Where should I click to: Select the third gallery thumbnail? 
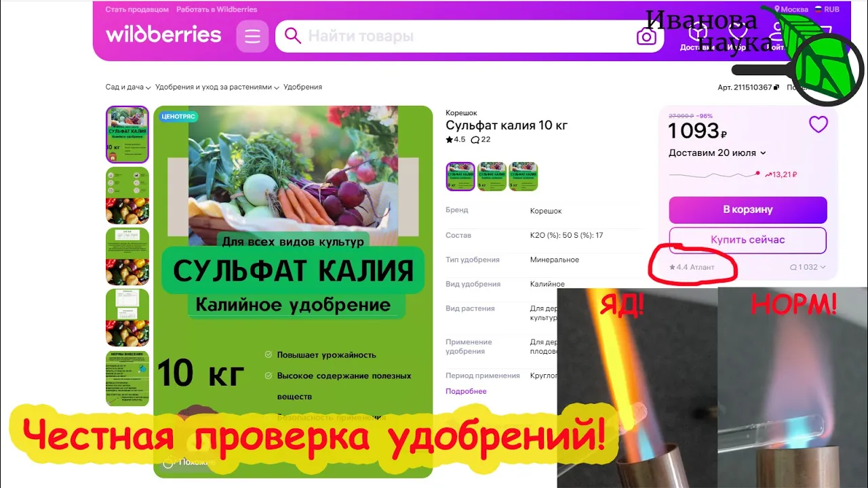point(127,256)
